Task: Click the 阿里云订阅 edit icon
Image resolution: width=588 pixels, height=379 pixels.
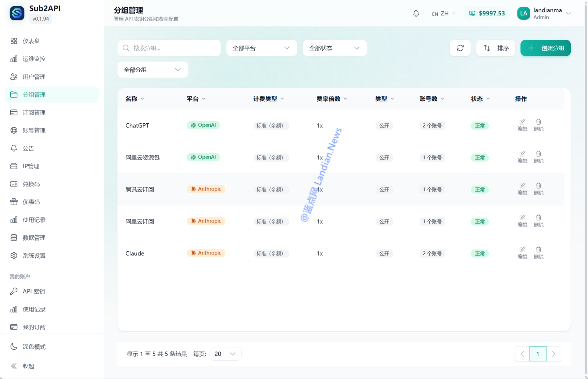Action: pyautogui.click(x=522, y=221)
